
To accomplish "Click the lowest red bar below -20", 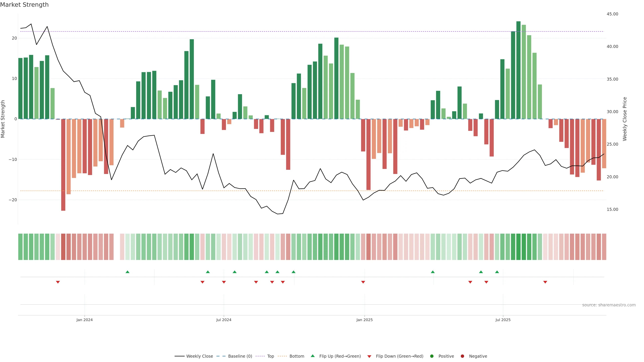I will click(63, 165).
